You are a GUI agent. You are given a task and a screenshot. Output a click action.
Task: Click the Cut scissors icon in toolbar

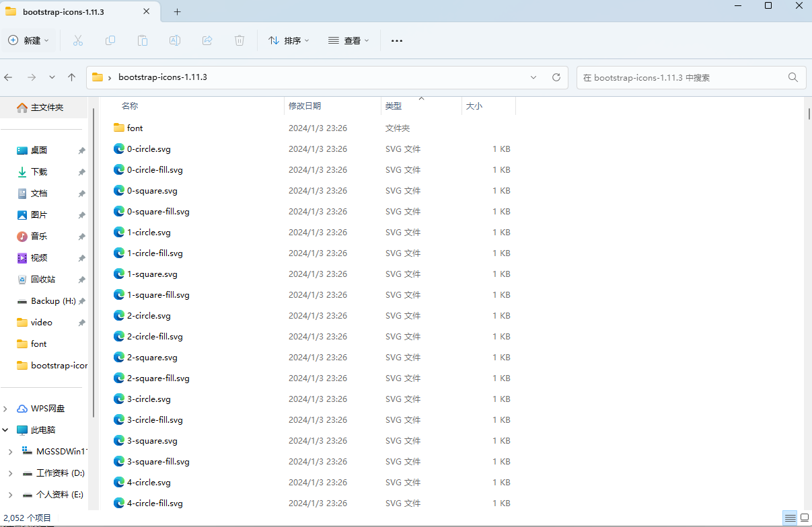pyautogui.click(x=78, y=40)
